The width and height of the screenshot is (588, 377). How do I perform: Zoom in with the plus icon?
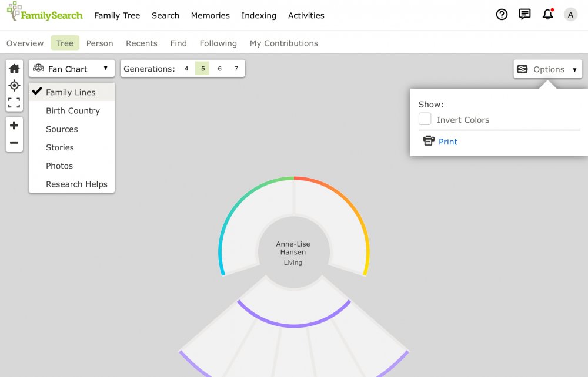(x=14, y=126)
